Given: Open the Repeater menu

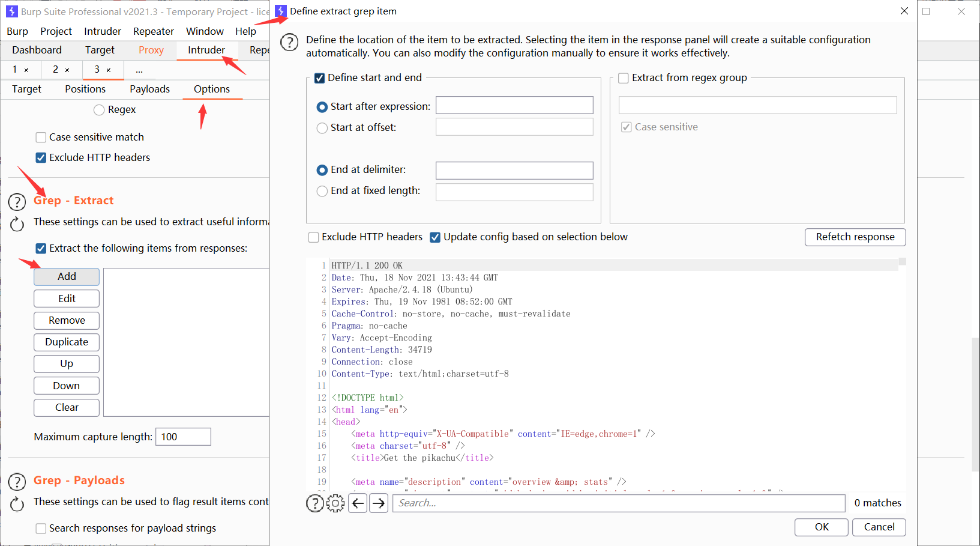Looking at the screenshot, I should [154, 31].
